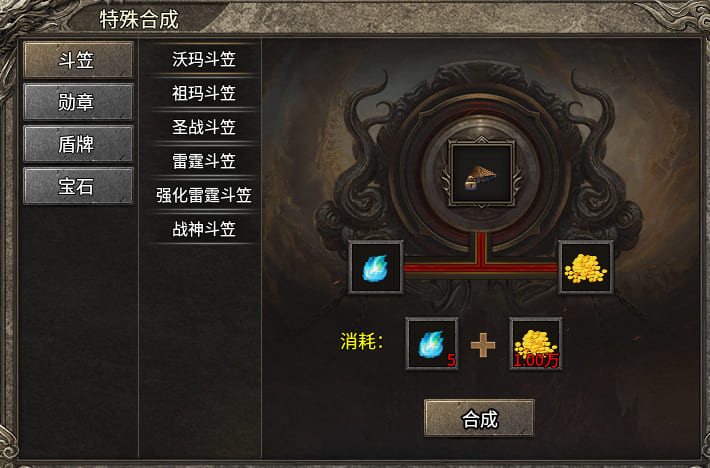
Task: Choose 雷霆斗笠 recipe entry
Action: point(204,161)
